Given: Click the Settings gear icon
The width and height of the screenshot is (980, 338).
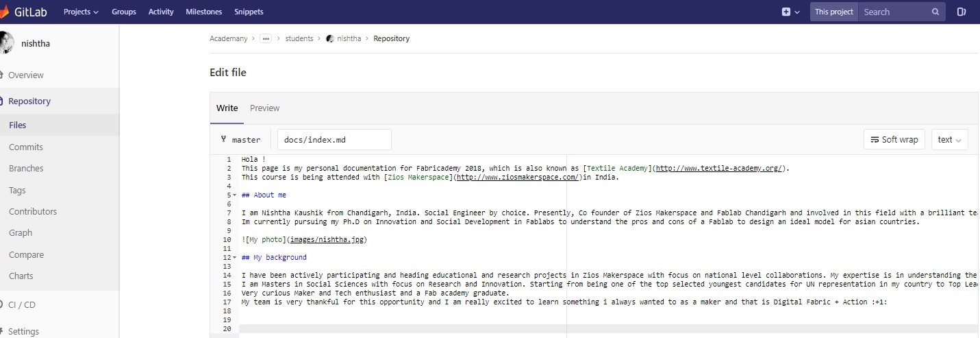Looking at the screenshot, I should pyautogui.click(x=1, y=331).
